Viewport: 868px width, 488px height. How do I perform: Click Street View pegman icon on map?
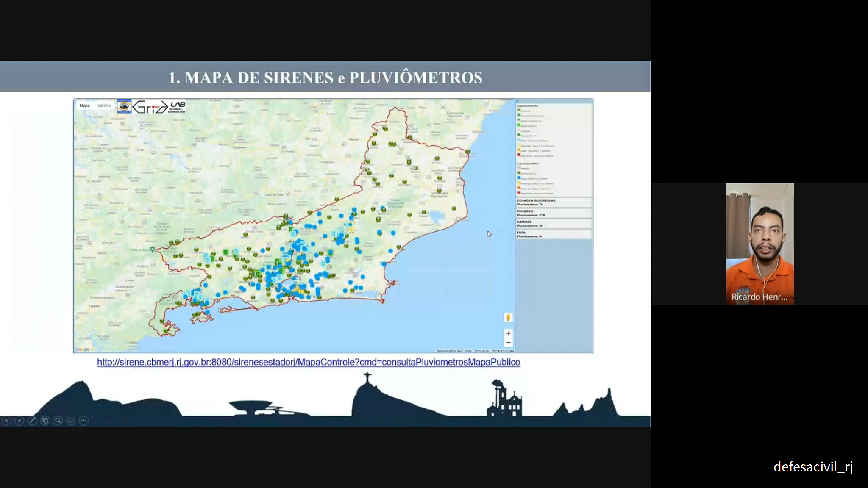tap(508, 317)
